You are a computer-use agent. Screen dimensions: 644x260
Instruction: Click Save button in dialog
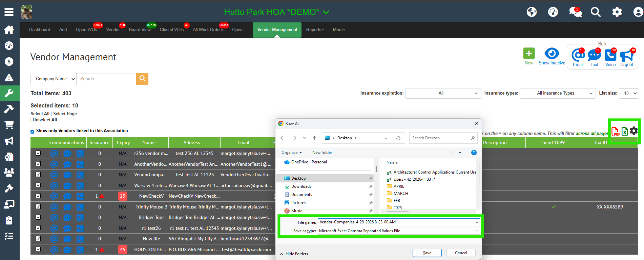coord(427,253)
